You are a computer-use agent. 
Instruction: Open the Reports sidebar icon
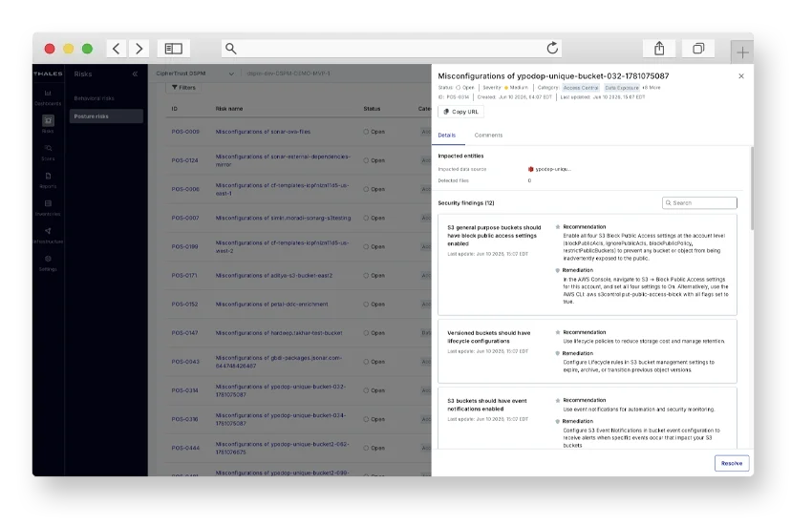click(x=48, y=176)
